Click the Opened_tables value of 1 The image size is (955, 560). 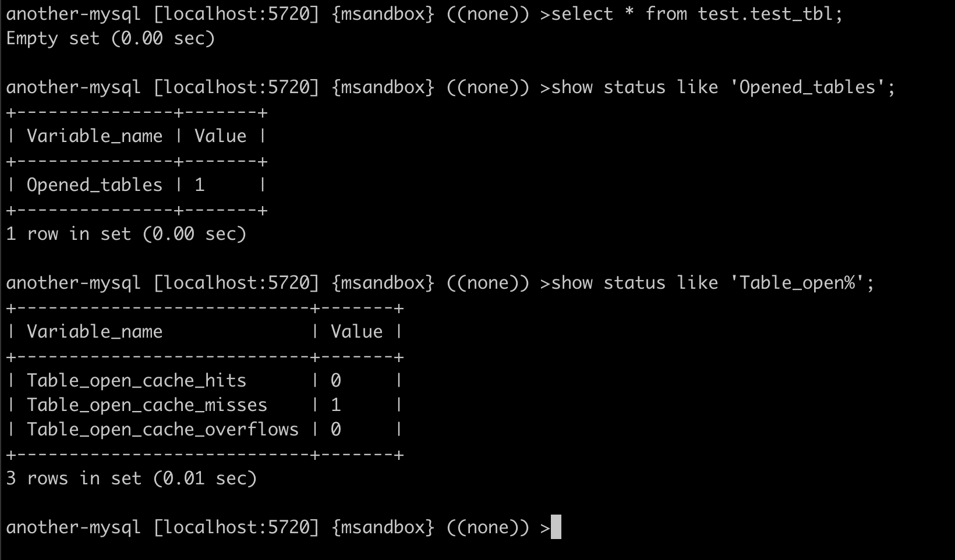coord(200,185)
